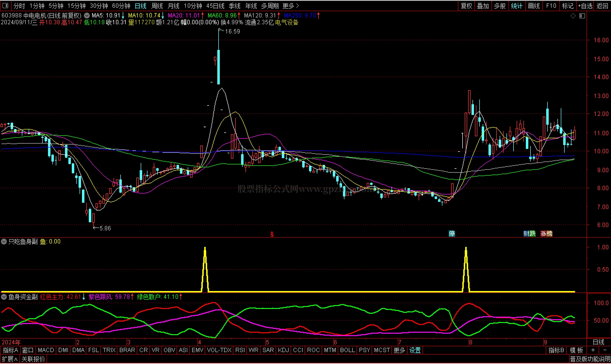Open the 关联报价 tab
This screenshot has width=611, height=364.
(33, 360)
